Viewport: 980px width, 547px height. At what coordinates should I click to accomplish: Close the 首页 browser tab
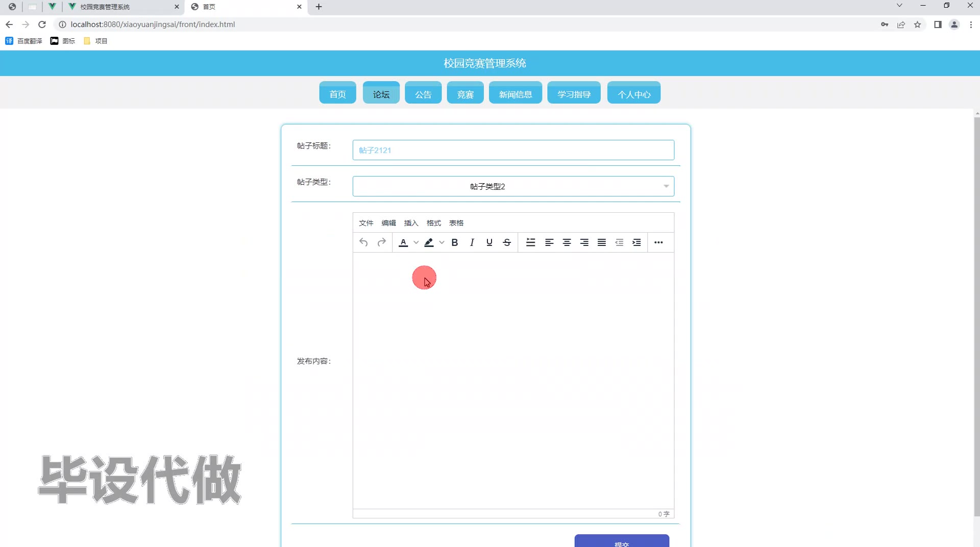(x=299, y=7)
